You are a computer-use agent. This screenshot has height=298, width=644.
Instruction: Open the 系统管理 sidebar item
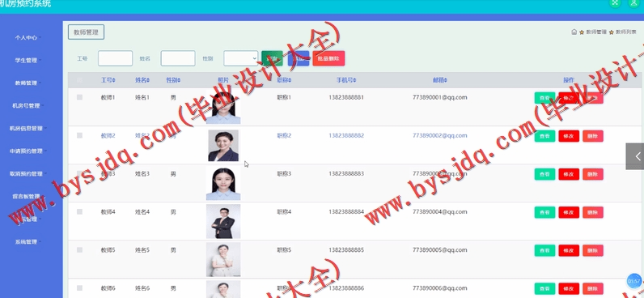pyautogui.click(x=28, y=241)
